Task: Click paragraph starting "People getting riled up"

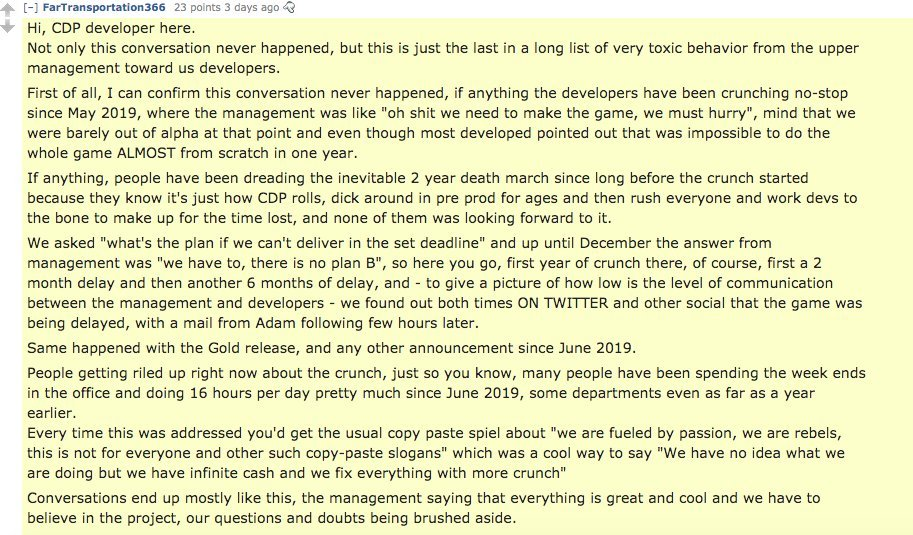Action: (446, 393)
